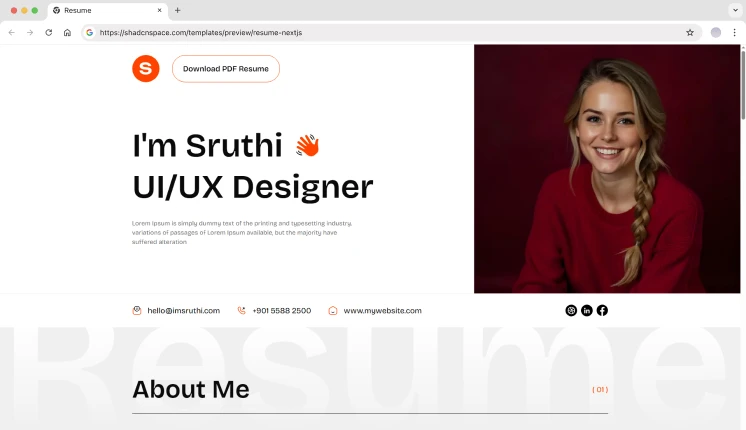Visit www.mywebsite.com link
Image resolution: width=746 pixels, height=430 pixels.
[383, 311]
